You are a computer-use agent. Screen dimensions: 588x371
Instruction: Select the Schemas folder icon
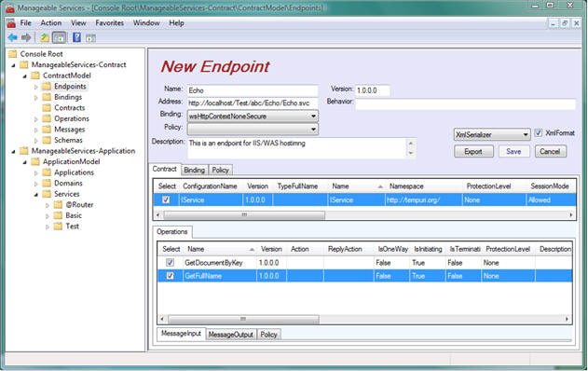click(47, 140)
